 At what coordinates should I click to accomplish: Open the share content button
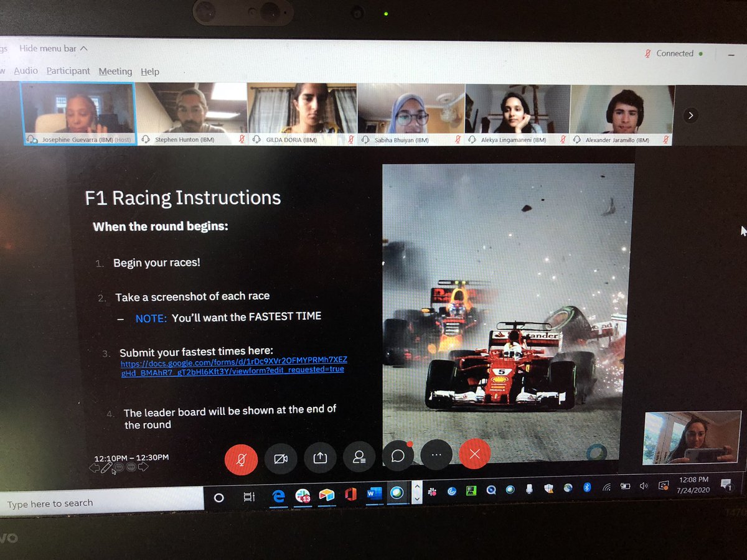(320, 457)
